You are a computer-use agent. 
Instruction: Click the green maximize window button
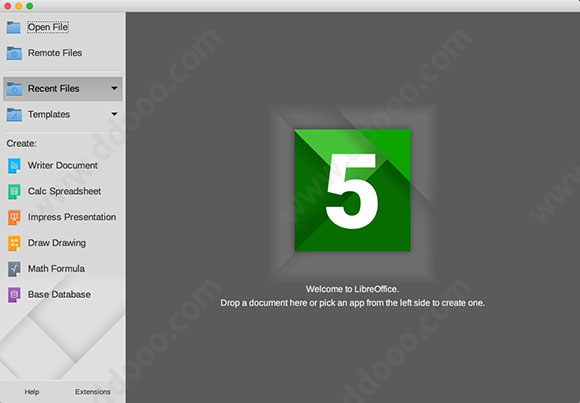coord(30,6)
